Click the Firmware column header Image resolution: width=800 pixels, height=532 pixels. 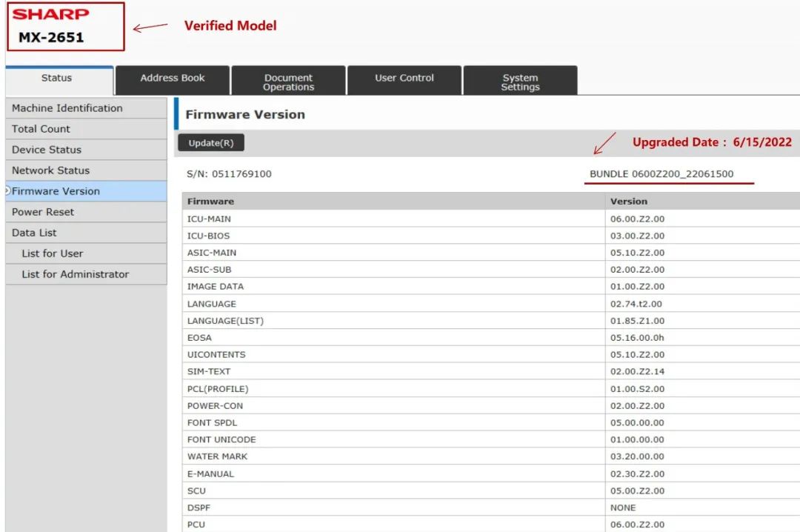pyautogui.click(x=210, y=202)
